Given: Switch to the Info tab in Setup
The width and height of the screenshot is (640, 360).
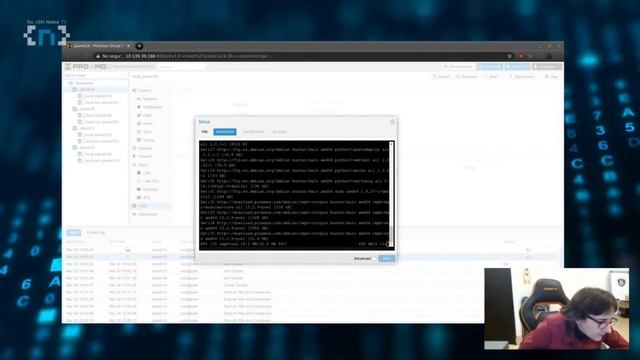Looking at the screenshot, I should tap(204, 131).
